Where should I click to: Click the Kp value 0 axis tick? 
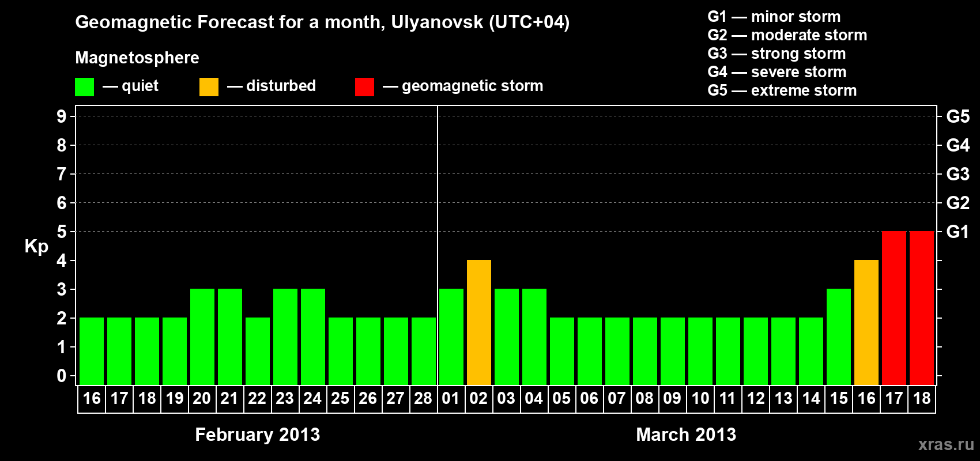pyautogui.click(x=62, y=376)
